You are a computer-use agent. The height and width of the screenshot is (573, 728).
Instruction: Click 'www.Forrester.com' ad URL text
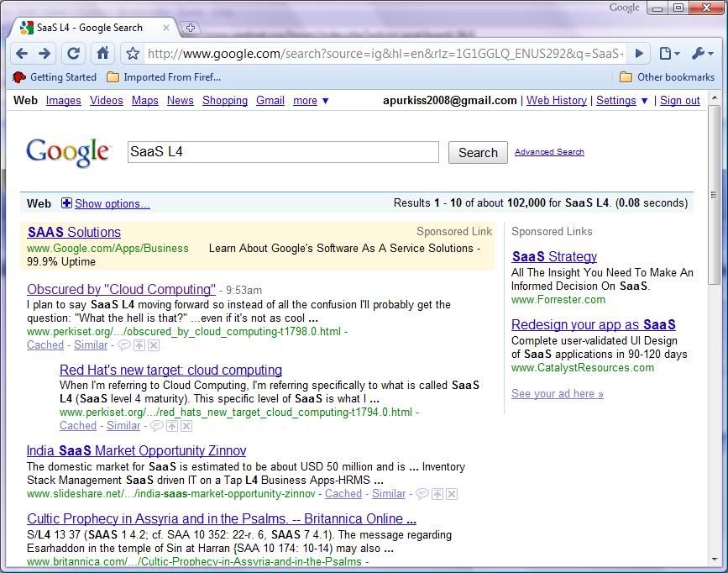click(558, 300)
